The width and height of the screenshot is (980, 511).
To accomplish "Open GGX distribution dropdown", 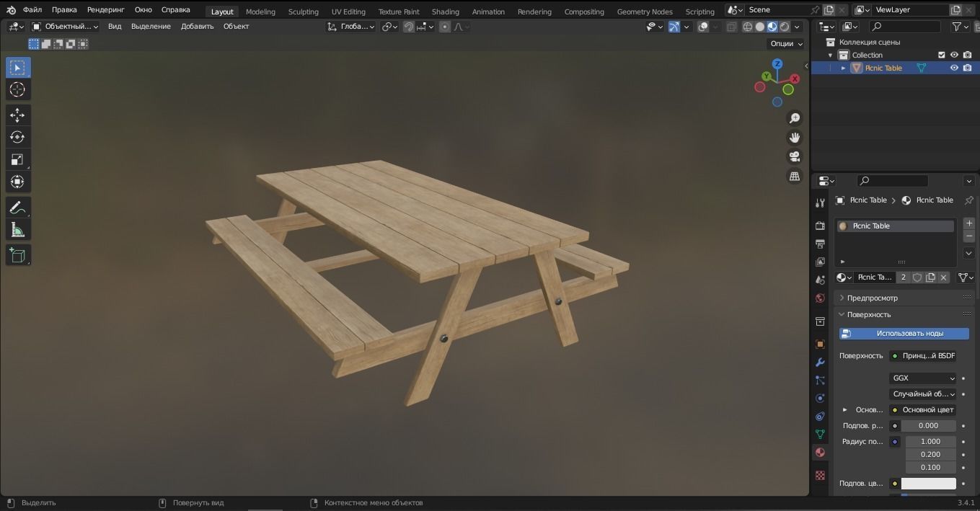I will 923,378.
